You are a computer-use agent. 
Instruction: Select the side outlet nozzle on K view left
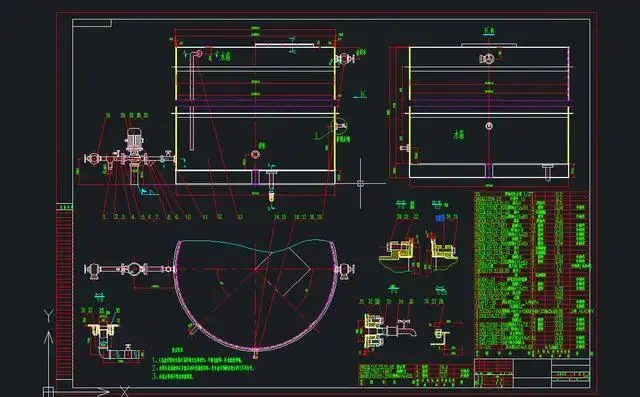(x=405, y=148)
